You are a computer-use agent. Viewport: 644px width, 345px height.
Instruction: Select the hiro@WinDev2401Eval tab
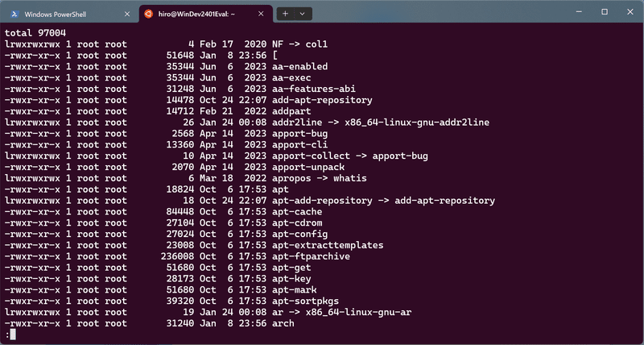click(207, 14)
